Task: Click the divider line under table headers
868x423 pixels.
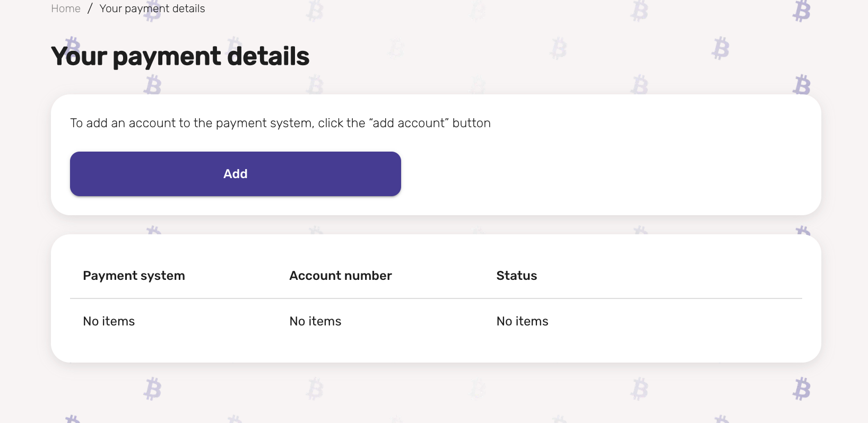Action: [x=435, y=298]
